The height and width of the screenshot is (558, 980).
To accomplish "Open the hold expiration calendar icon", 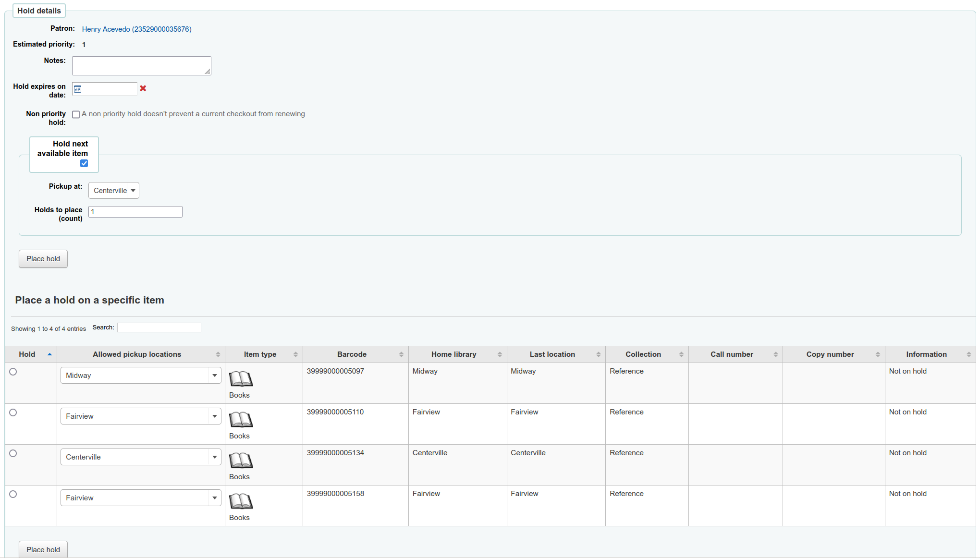I will (x=78, y=89).
